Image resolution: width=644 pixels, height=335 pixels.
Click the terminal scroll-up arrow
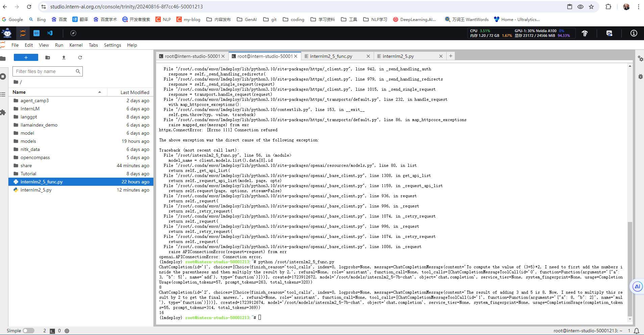(630, 66)
